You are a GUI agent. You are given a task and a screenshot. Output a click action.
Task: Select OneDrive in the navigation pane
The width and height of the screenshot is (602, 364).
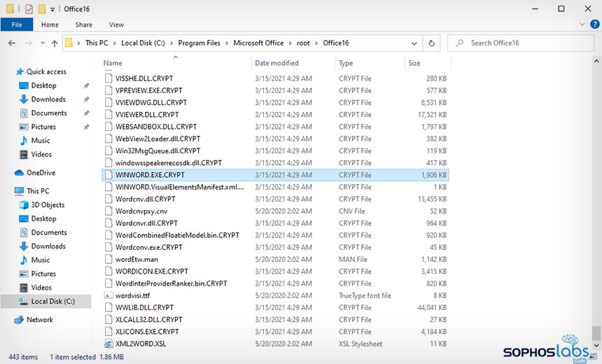click(x=41, y=172)
